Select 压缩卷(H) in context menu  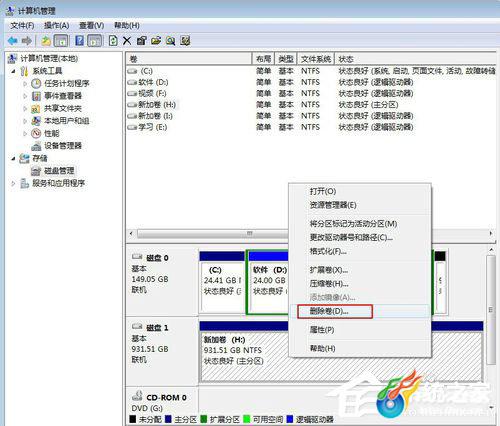coord(329,283)
